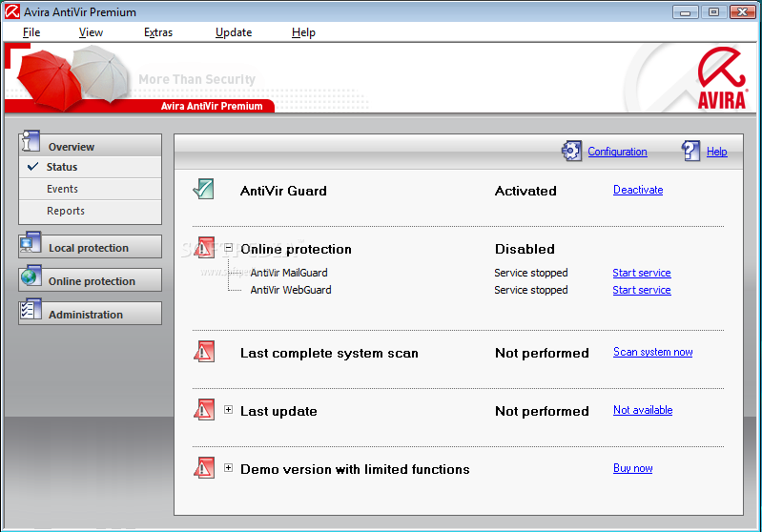This screenshot has height=532, width=762.
Task: Click the Configuration gear icon
Action: tap(571, 151)
